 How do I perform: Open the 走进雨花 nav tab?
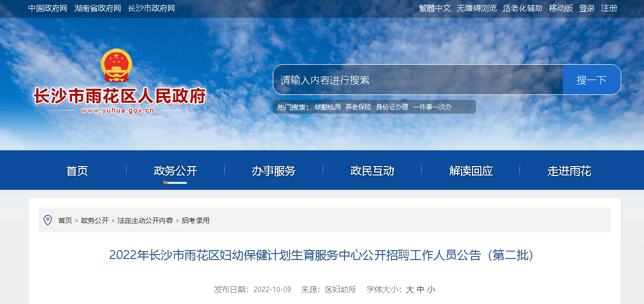click(569, 171)
